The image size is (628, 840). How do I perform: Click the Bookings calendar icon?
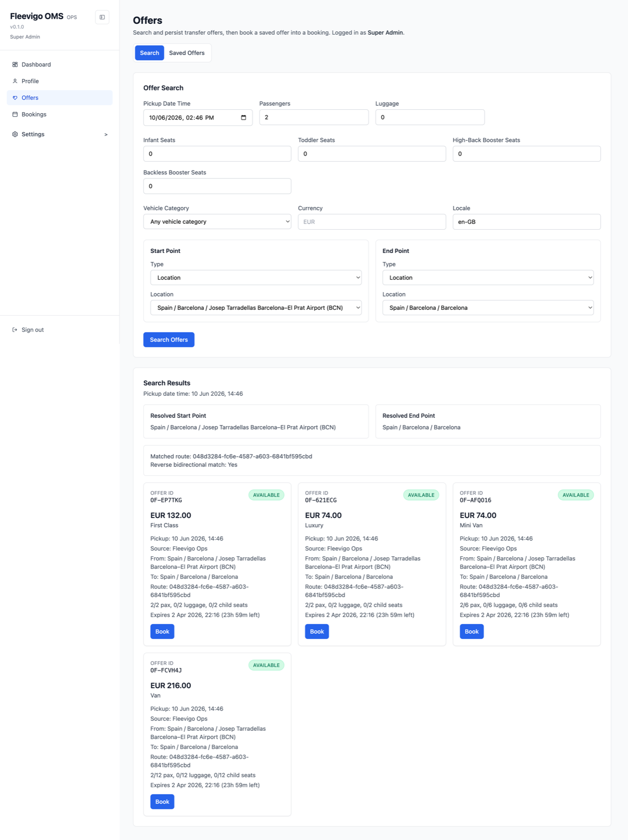point(15,114)
